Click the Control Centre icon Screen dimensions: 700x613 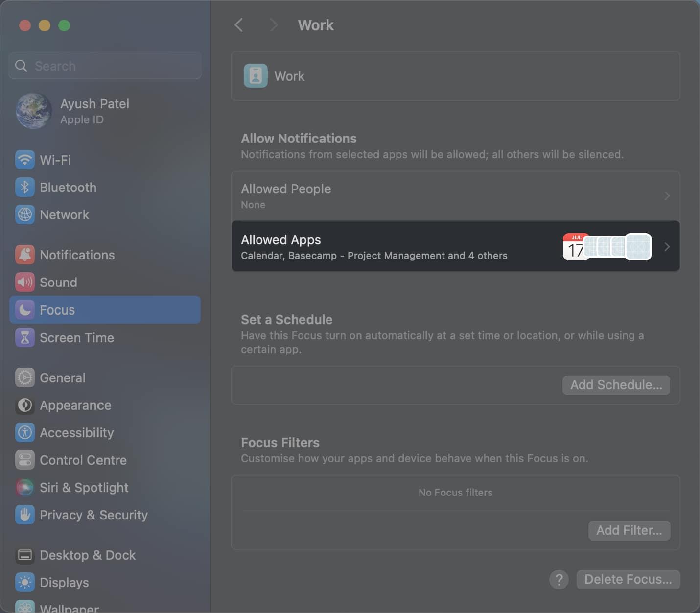(x=24, y=460)
